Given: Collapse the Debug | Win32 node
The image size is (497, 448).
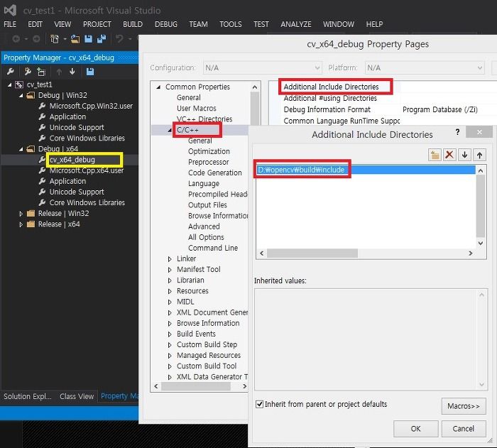Looking at the screenshot, I should [x=21, y=95].
